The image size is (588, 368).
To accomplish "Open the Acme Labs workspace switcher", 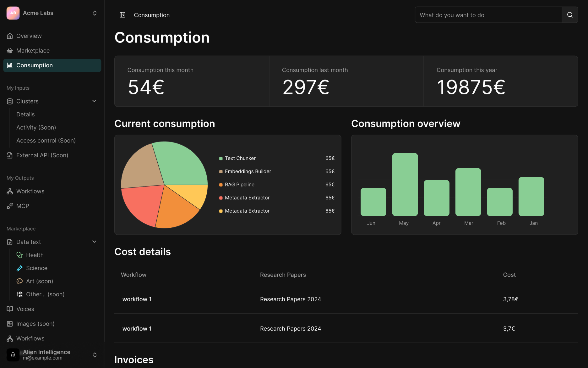I will (52, 13).
